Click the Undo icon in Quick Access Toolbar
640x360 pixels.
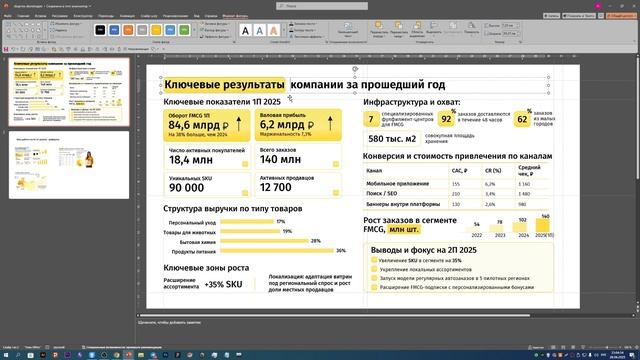[x=13, y=49]
